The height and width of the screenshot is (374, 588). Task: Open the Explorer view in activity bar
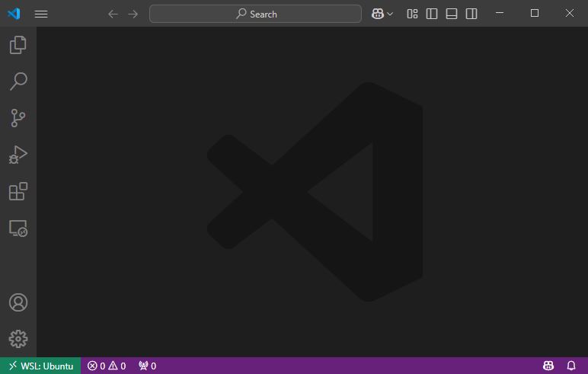click(x=18, y=45)
